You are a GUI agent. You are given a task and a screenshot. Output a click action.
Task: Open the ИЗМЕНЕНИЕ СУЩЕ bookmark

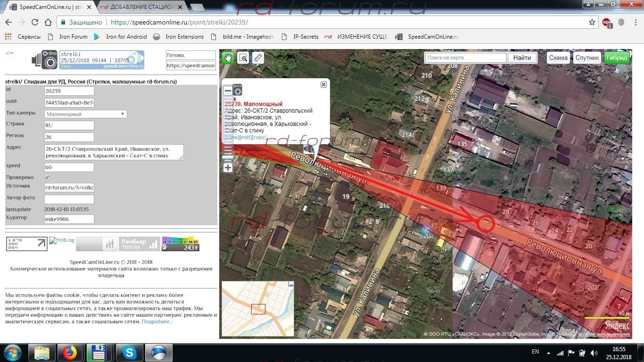357,37
